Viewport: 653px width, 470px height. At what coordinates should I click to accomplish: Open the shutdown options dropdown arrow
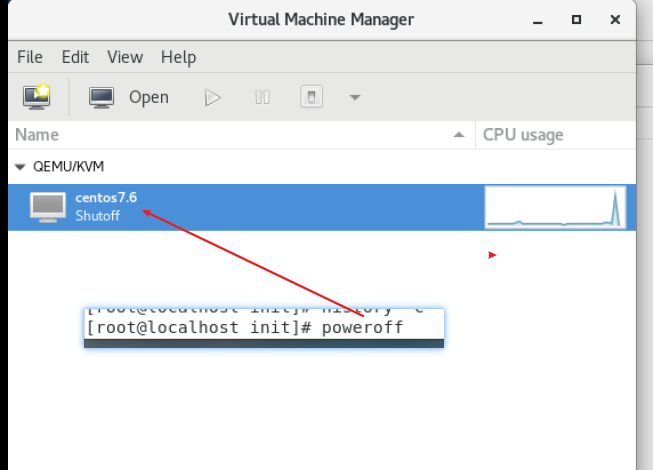pos(355,97)
